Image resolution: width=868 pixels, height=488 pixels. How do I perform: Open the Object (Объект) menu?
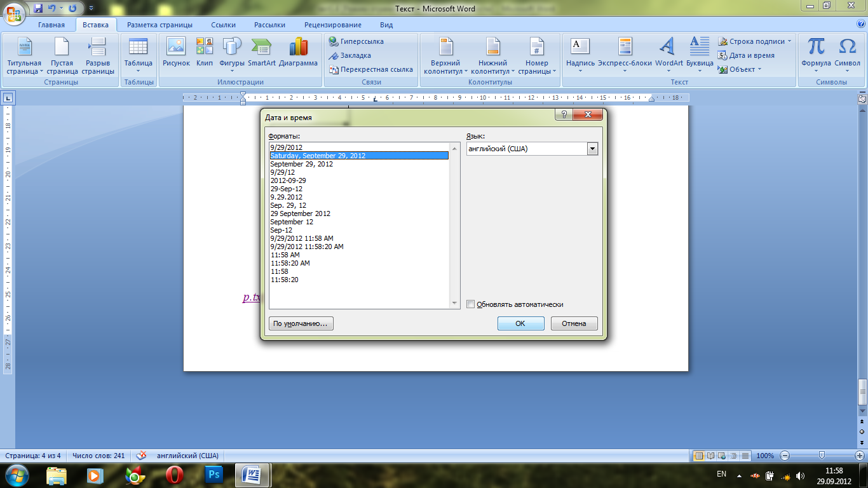coord(740,69)
